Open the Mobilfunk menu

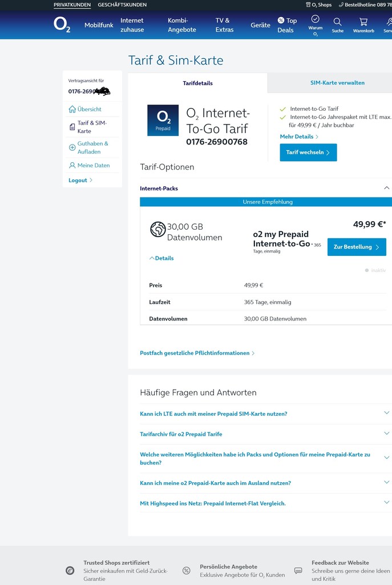(99, 25)
